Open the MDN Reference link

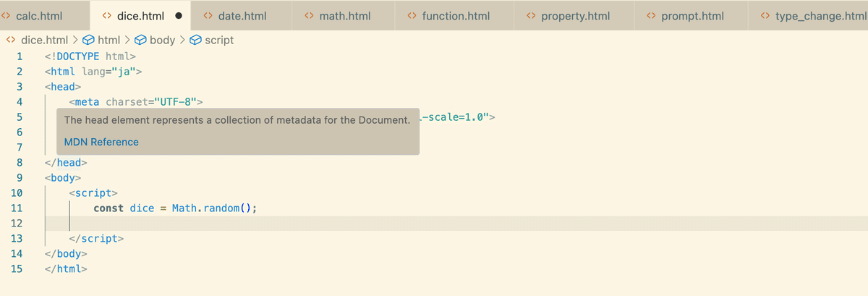101,142
